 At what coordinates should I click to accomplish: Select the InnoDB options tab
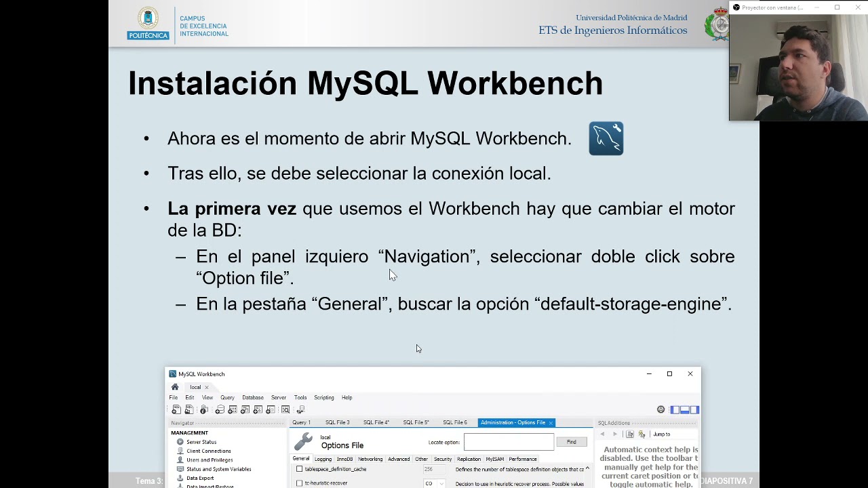pyautogui.click(x=344, y=460)
